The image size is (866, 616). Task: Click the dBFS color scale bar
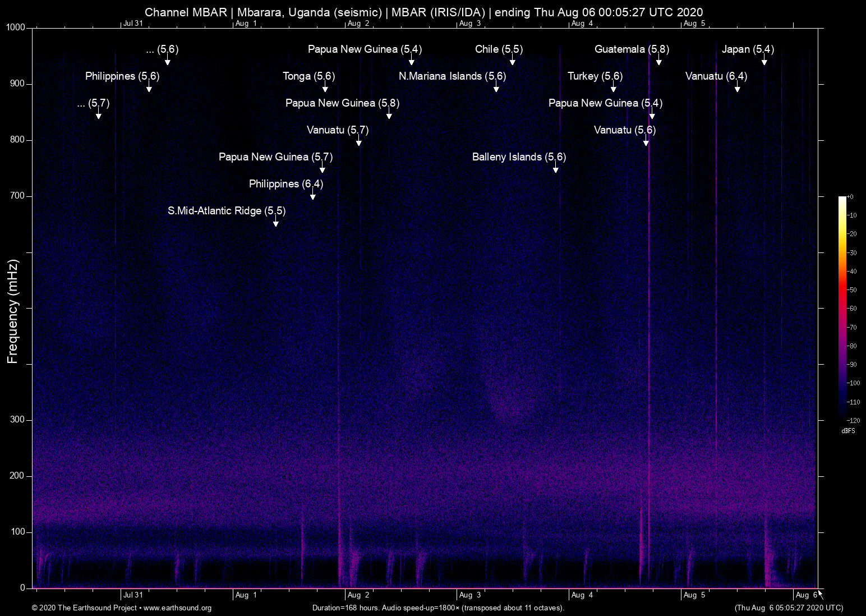tap(842, 308)
